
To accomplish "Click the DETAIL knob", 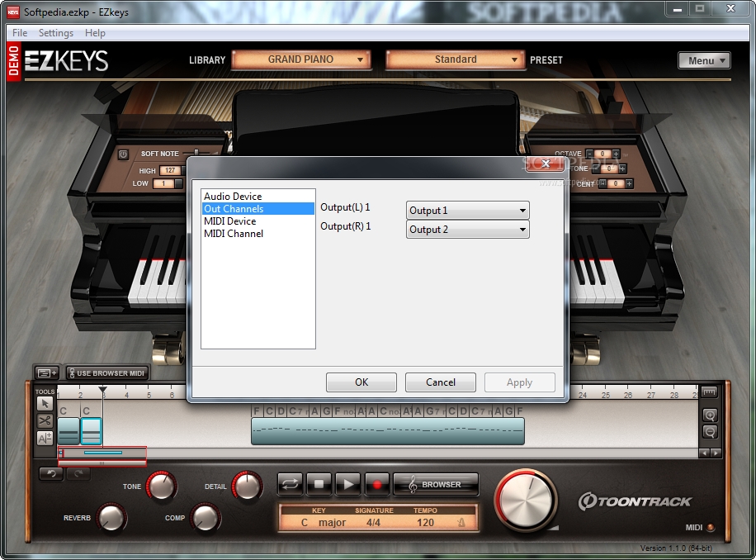I will 247,486.
